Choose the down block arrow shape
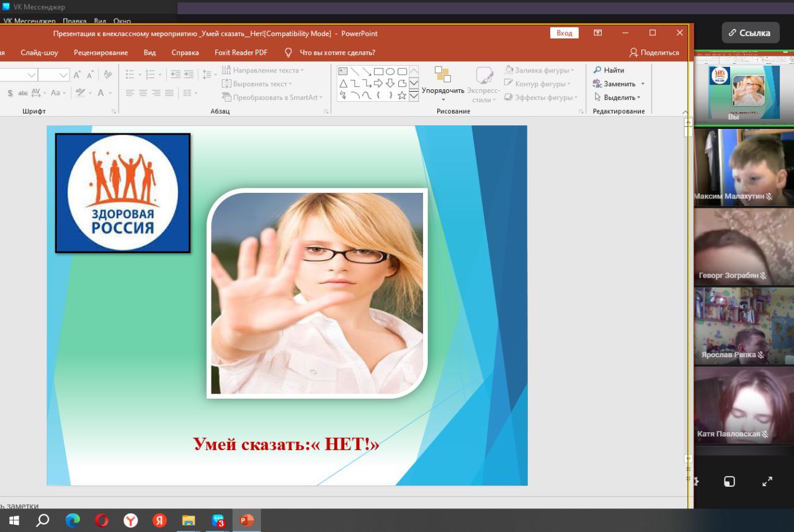This screenshot has width=794, height=532. (x=390, y=83)
